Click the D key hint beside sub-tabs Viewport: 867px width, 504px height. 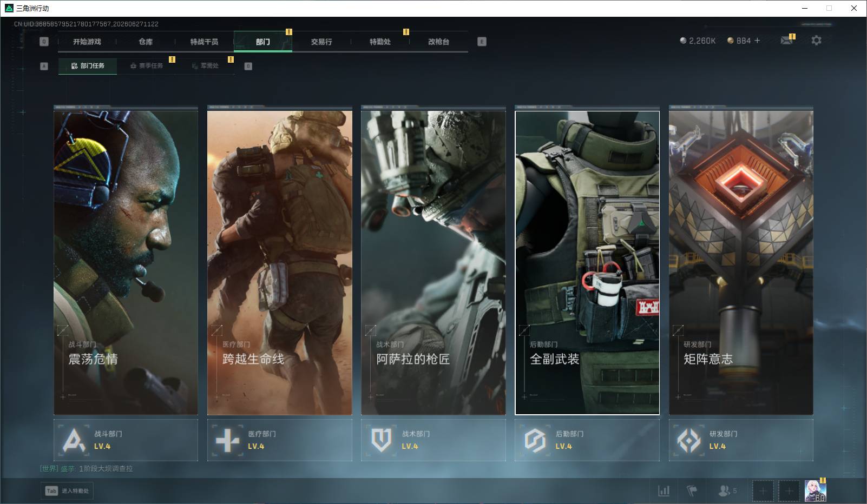click(x=248, y=66)
